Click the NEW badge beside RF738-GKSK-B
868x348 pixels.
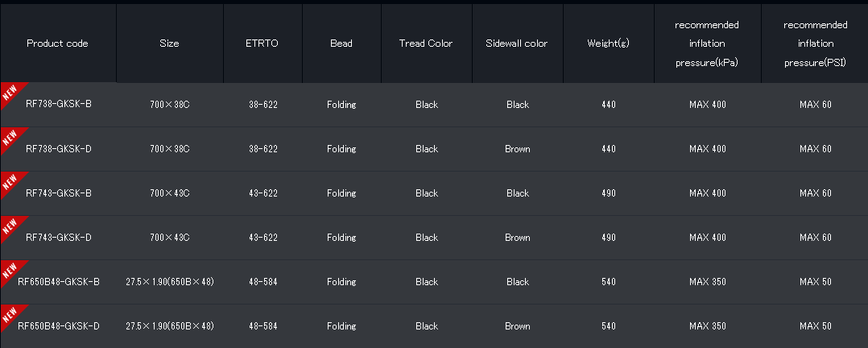point(10,93)
